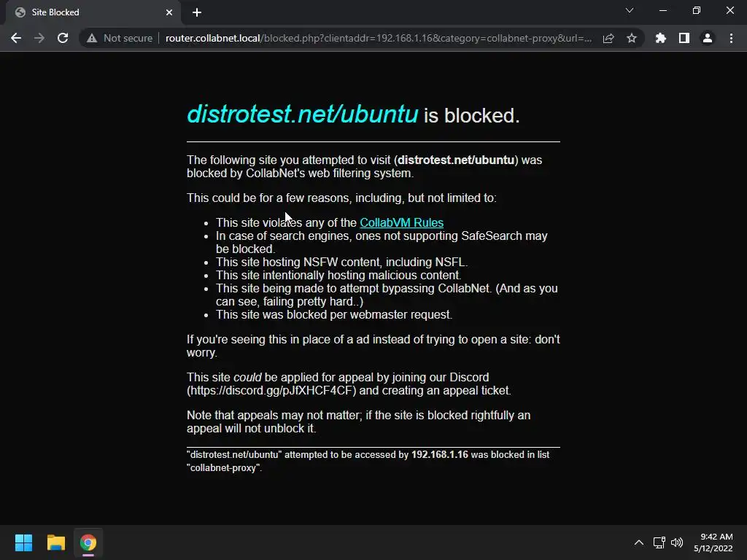Click "This site intentionally hosting malicious content"
This screenshot has height=560, width=747.
pyautogui.click(x=338, y=275)
